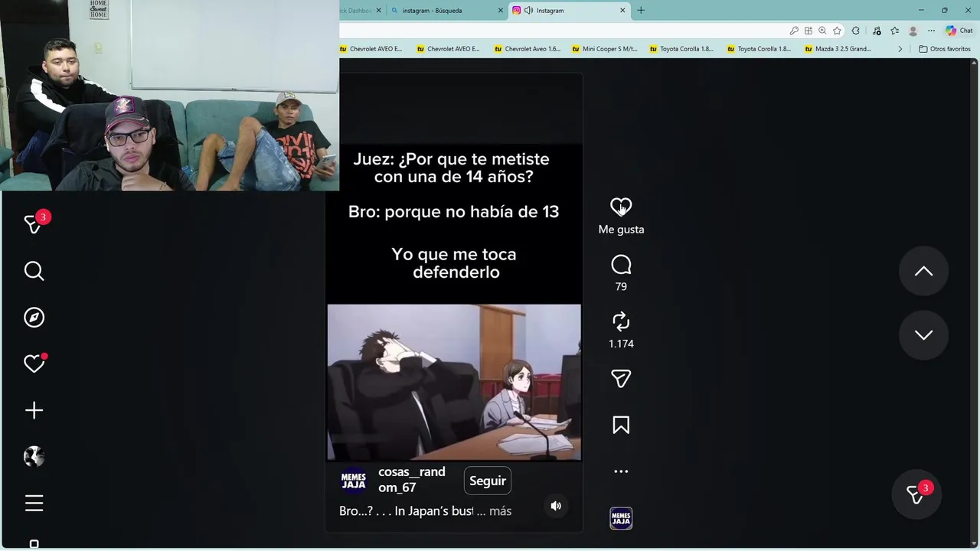Create a new post with plus icon
This screenshot has width=980, height=551.
pyautogui.click(x=34, y=410)
